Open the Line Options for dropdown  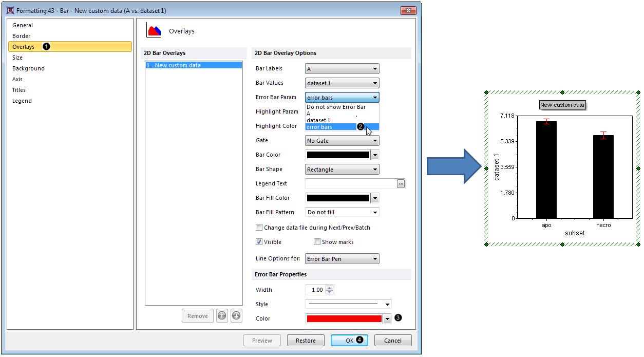(x=342, y=259)
